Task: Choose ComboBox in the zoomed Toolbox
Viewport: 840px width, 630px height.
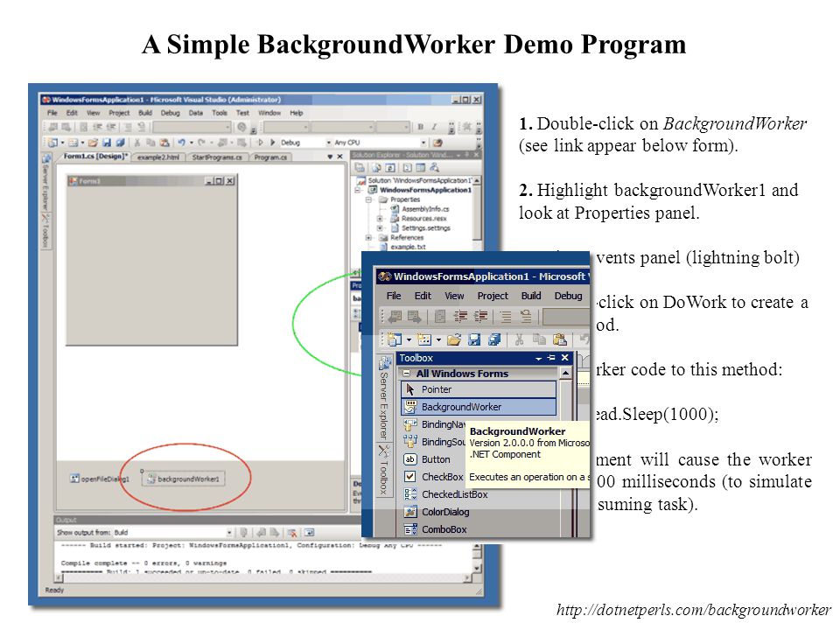Action: 435,529
